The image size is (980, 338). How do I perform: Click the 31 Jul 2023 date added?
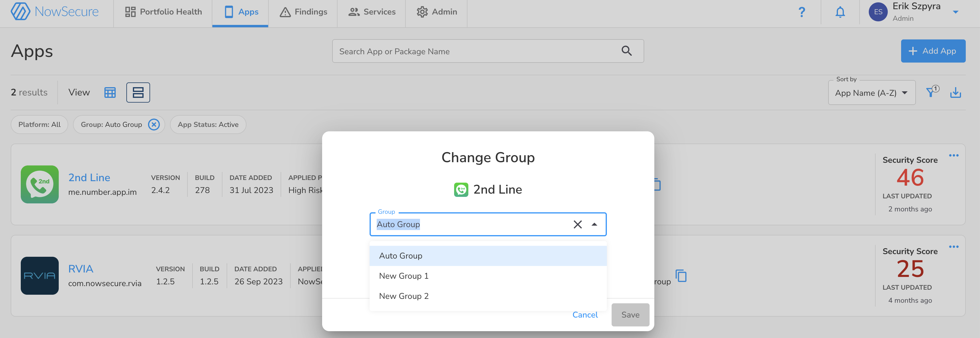click(251, 190)
